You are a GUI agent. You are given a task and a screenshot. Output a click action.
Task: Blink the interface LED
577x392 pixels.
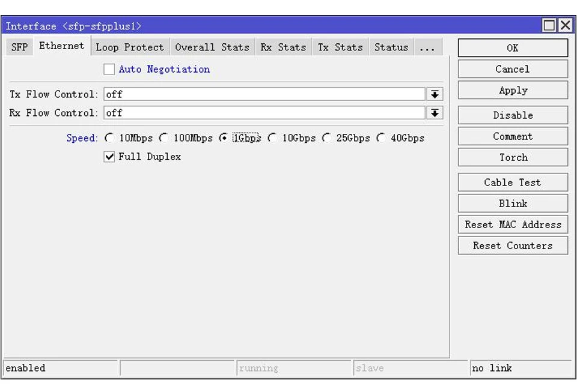coord(513,204)
